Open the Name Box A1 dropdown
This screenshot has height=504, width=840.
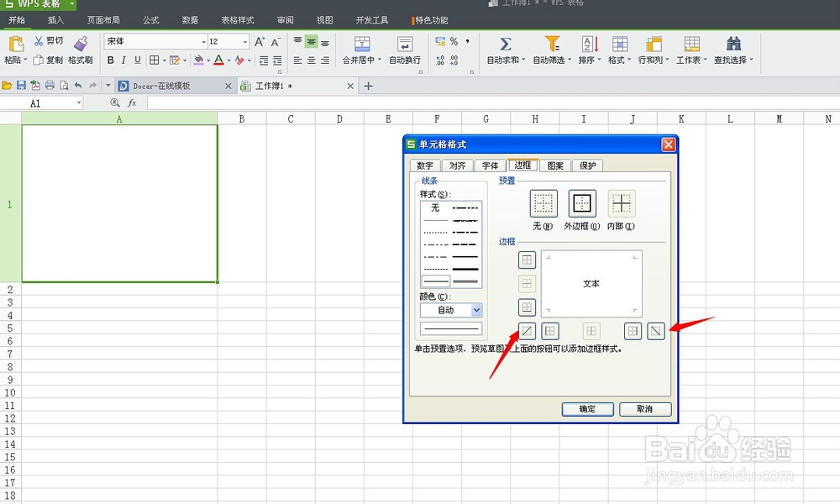79,102
